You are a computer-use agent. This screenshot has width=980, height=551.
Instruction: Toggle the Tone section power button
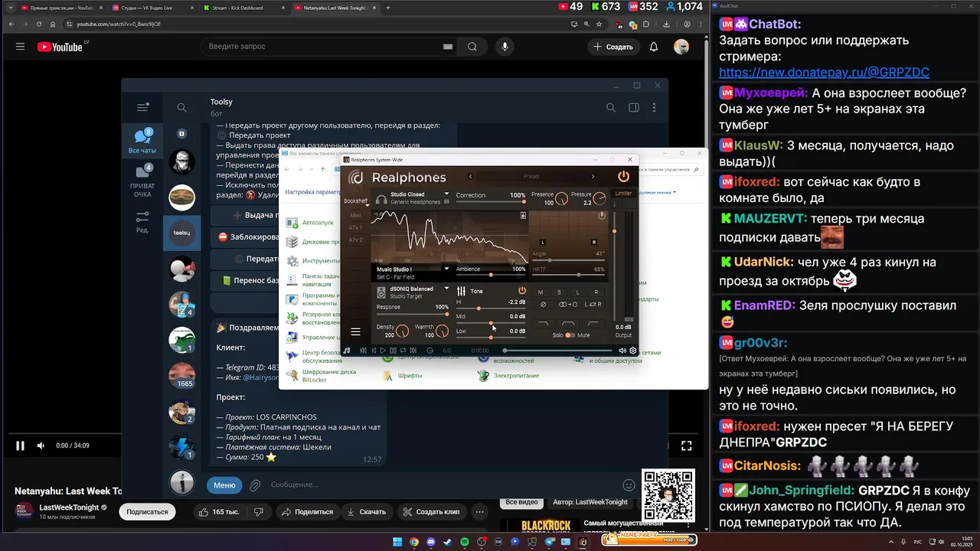click(x=522, y=291)
